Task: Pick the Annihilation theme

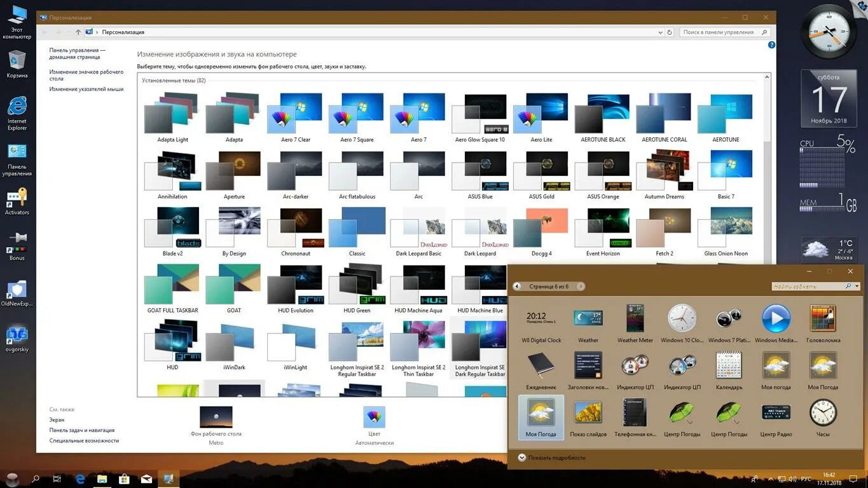Action: pyautogui.click(x=172, y=174)
